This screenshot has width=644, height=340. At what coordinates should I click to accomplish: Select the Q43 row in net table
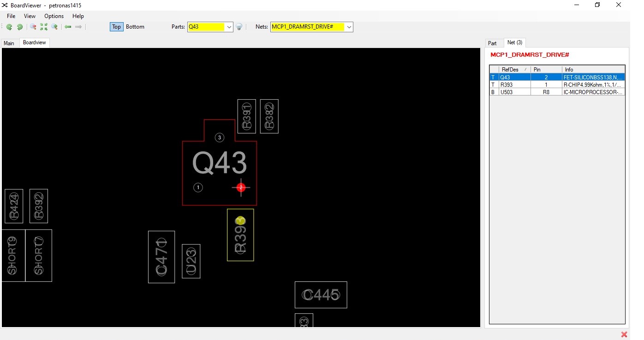coord(557,77)
